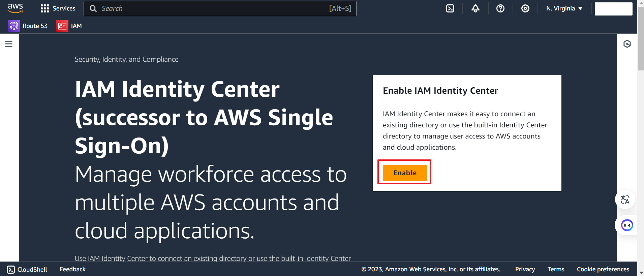Launch CloudShell from top bar icon
This screenshot has height=276, width=644.
coord(450,8)
